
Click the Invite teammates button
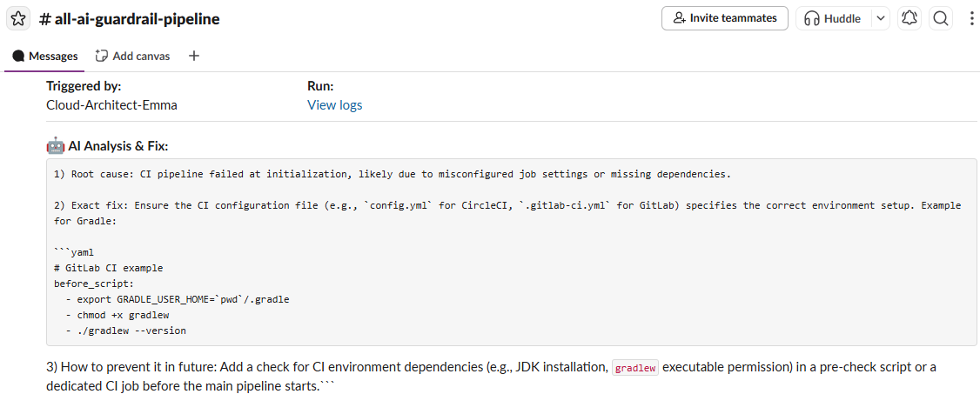[x=724, y=18]
